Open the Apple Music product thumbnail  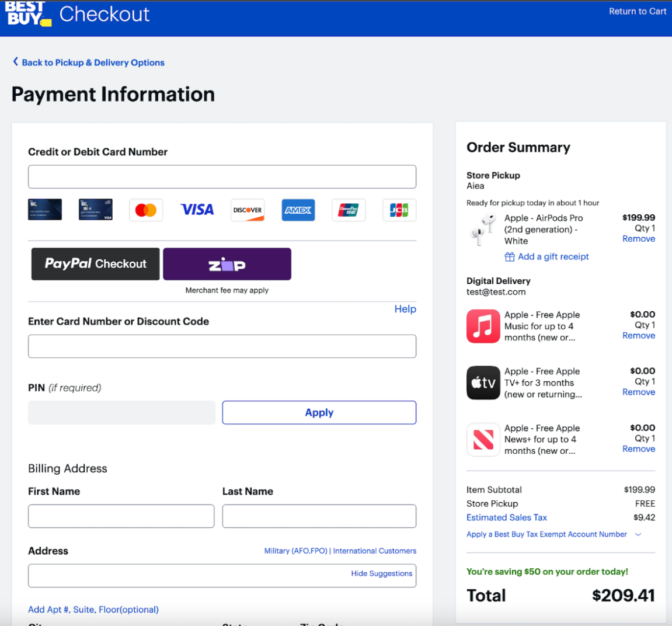point(482,326)
